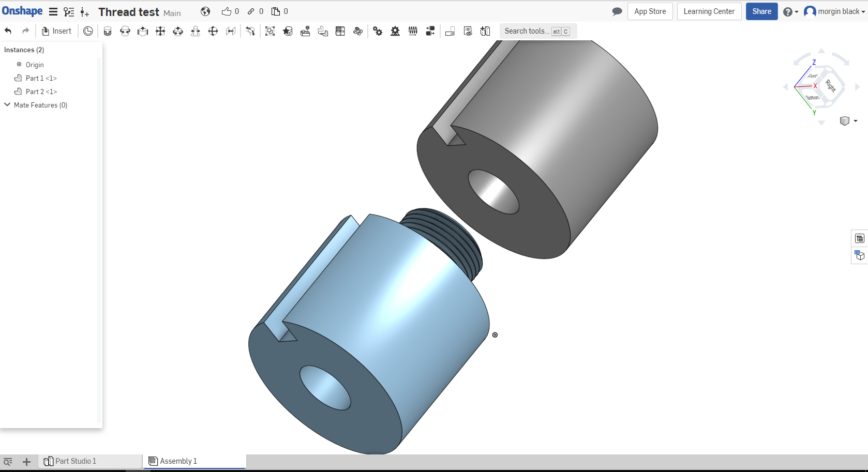The height and width of the screenshot is (472, 868).
Task: Open the configuration panel icon on right edge
Action: (859, 238)
